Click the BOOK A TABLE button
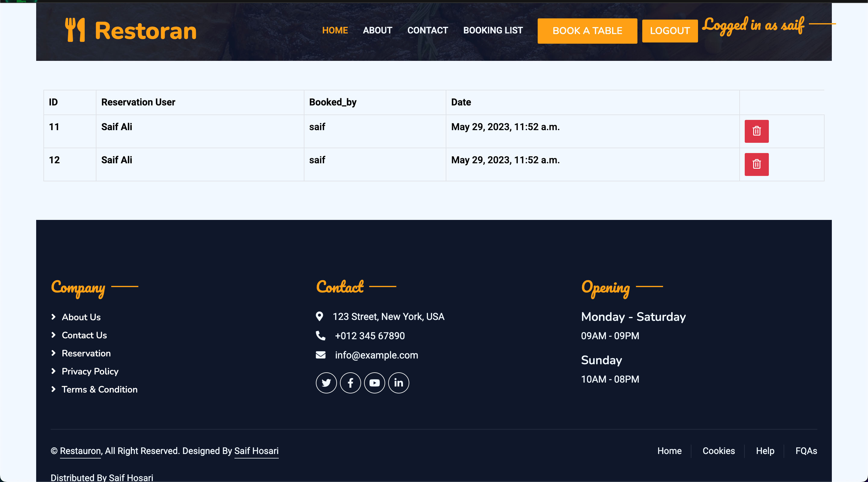This screenshot has height=482, width=868. (587, 31)
